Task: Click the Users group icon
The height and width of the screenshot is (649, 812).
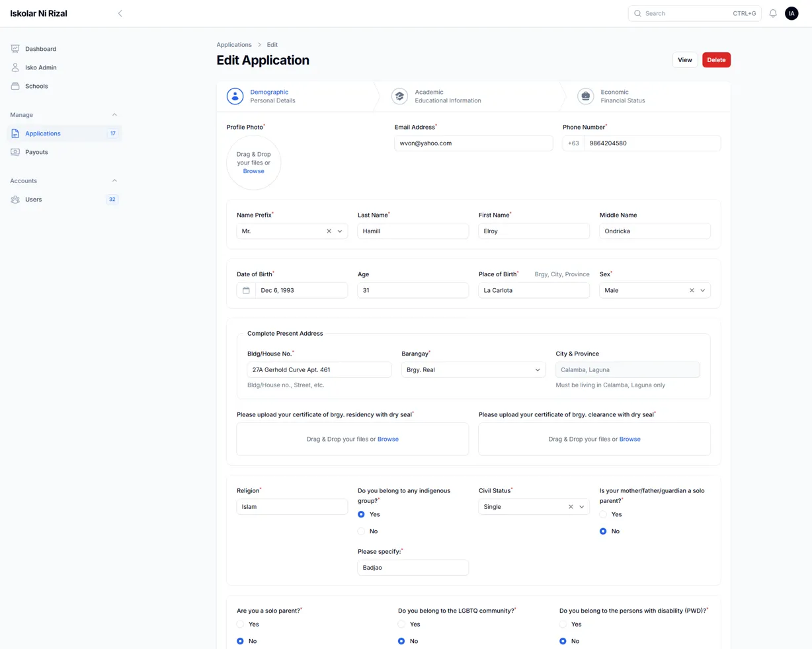Action: tap(15, 200)
